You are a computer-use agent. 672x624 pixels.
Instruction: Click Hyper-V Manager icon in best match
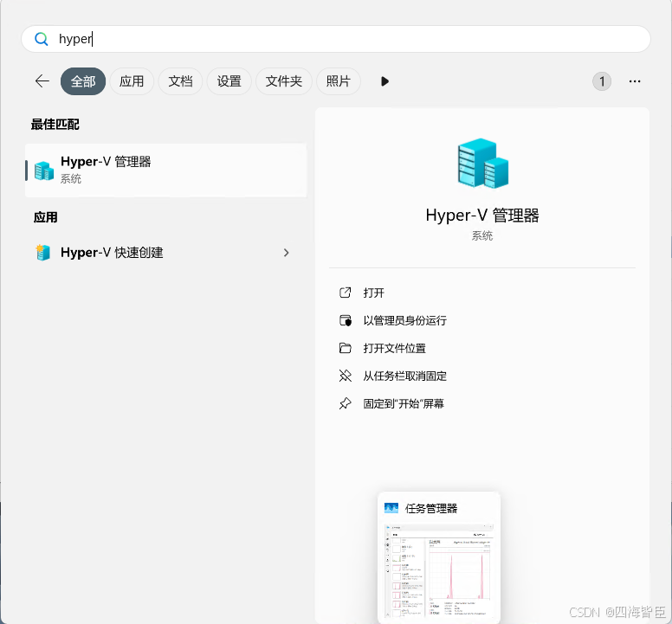pos(43,170)
